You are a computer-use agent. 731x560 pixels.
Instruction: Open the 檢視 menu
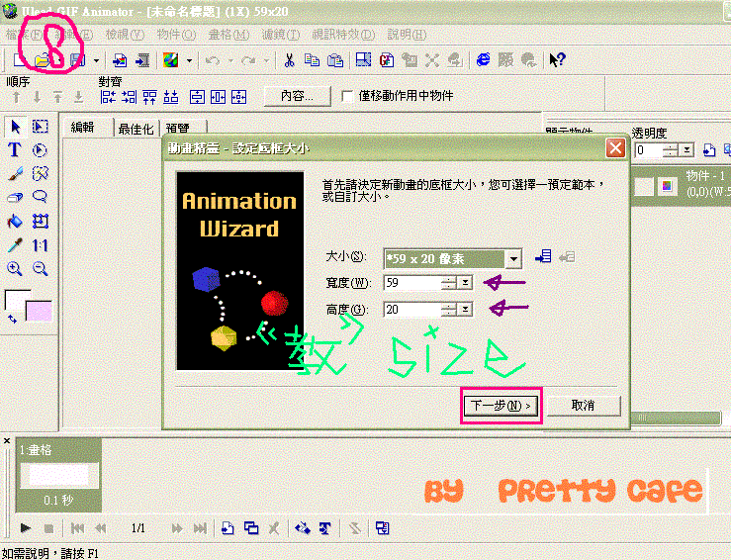125,35
